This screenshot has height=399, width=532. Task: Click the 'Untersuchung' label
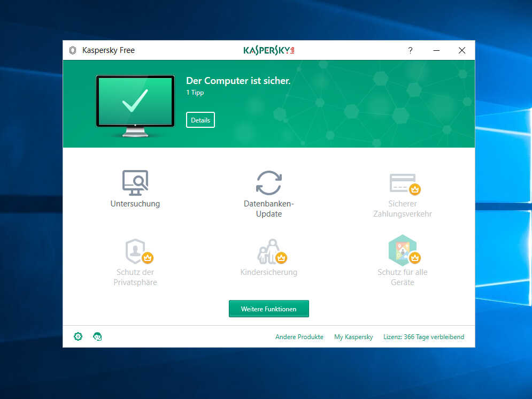coord(135,204)
